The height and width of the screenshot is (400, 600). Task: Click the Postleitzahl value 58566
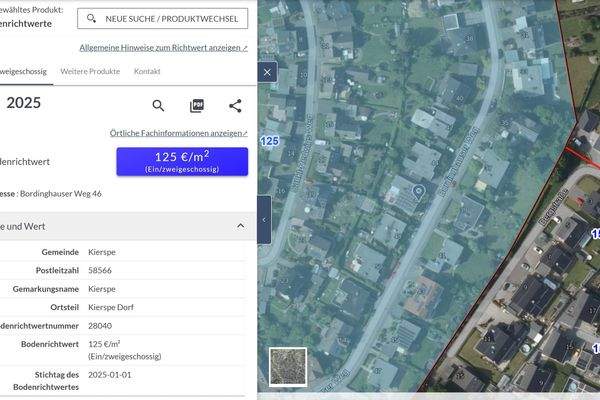[100, 270]
